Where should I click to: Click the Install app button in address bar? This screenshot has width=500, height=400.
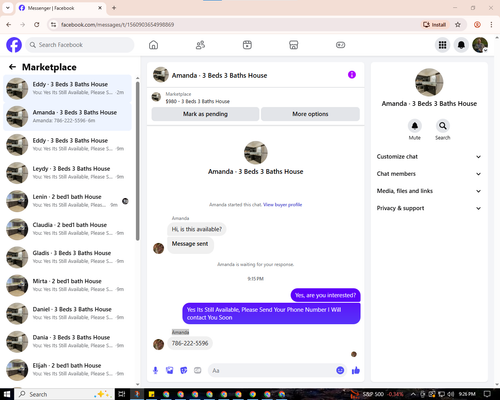click(x=434, y=25)
